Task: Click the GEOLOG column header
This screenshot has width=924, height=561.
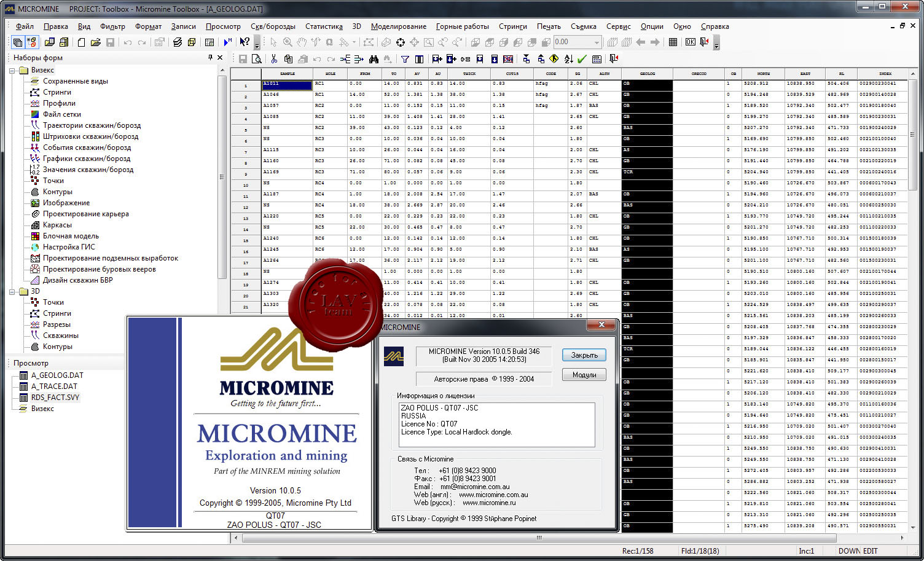Action: click(647, 74)
